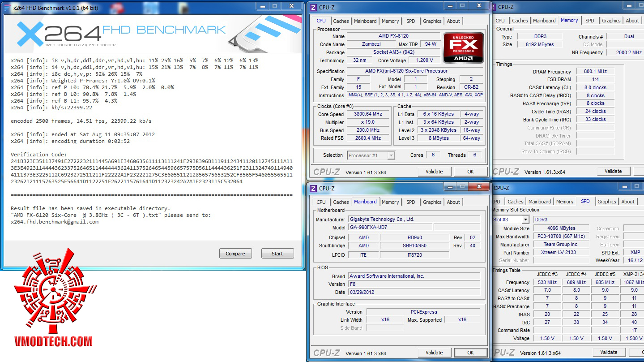Select About tab in the motherboard info window
Screen dimensions: 644x362
click(453, 202)
